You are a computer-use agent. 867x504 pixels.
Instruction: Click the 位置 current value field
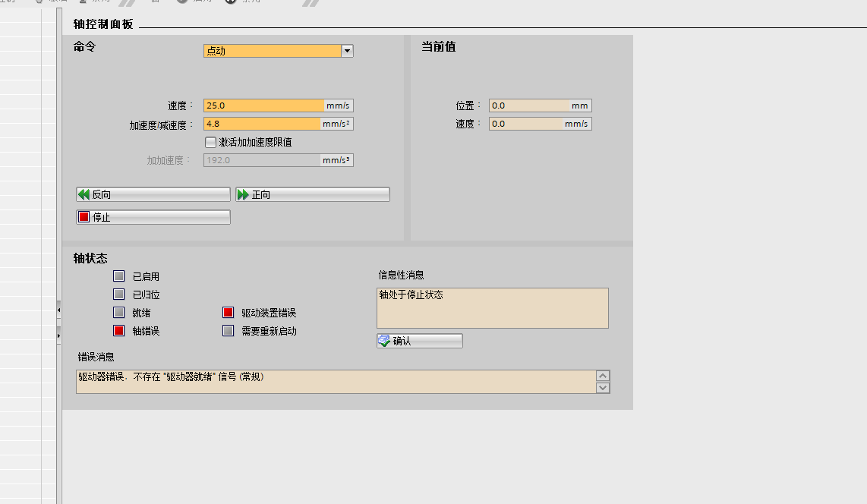(x=529, y=106)
